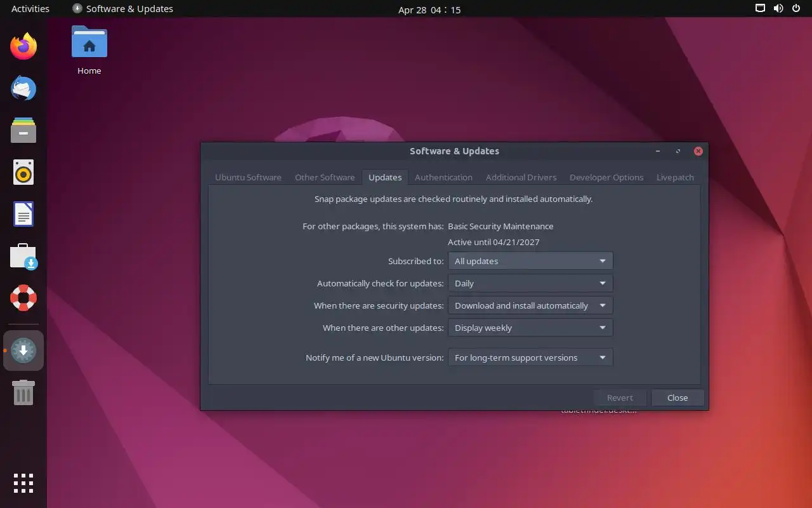The width and height of the screenshot is (812, 508).
Task: Open Ubuntu Software store dock icon
Action: 23,256
